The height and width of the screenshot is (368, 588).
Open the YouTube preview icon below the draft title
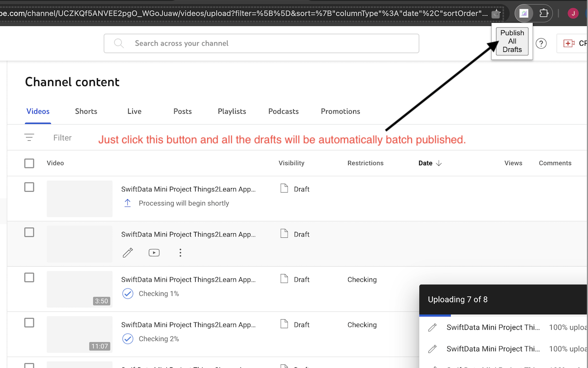pyautogui.click(x=154, y=253)
